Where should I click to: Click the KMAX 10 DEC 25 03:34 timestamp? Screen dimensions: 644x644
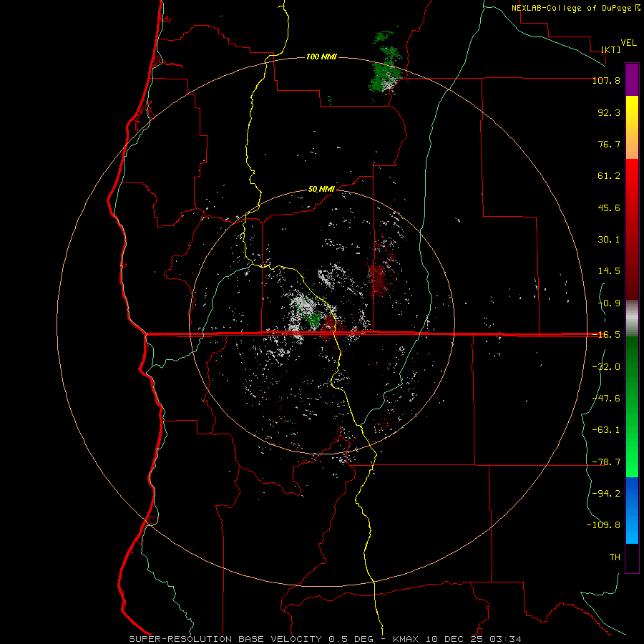tap(457, 639)
